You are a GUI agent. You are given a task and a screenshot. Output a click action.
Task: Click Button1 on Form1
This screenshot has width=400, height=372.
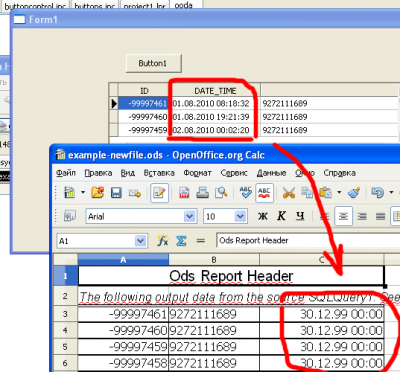(x=153, y=63)
